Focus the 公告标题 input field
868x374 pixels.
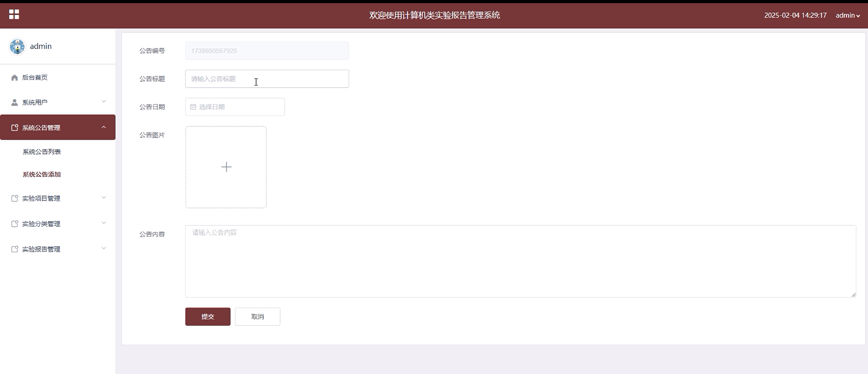tap(267, 79)
